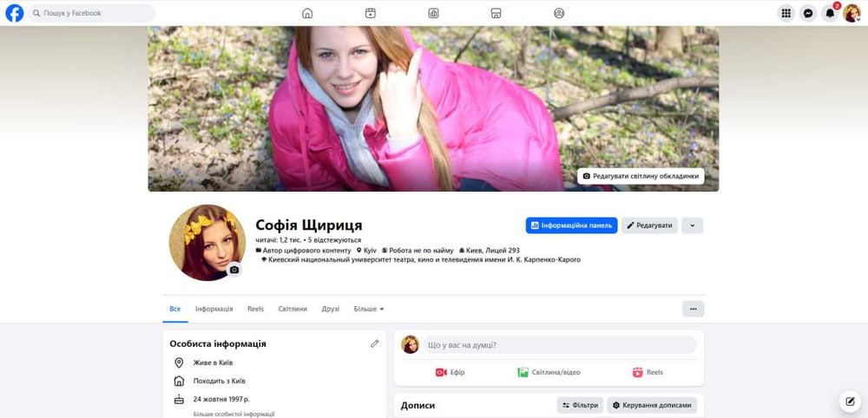Open the Groups icon in top bar
The height and width of the screenshot is (418, 868).
click(559, 13)
